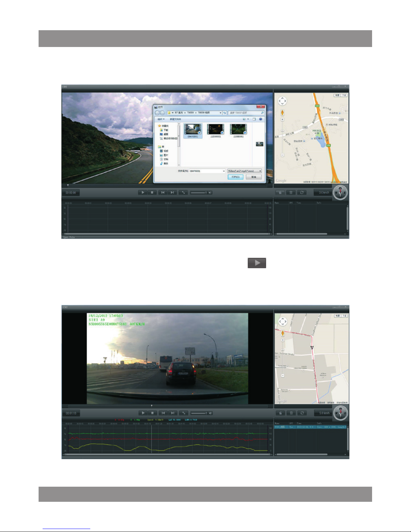The image size is (411, 532).
Task: Click Previous file in the dashcam footage player
Action: coord(163,413)
